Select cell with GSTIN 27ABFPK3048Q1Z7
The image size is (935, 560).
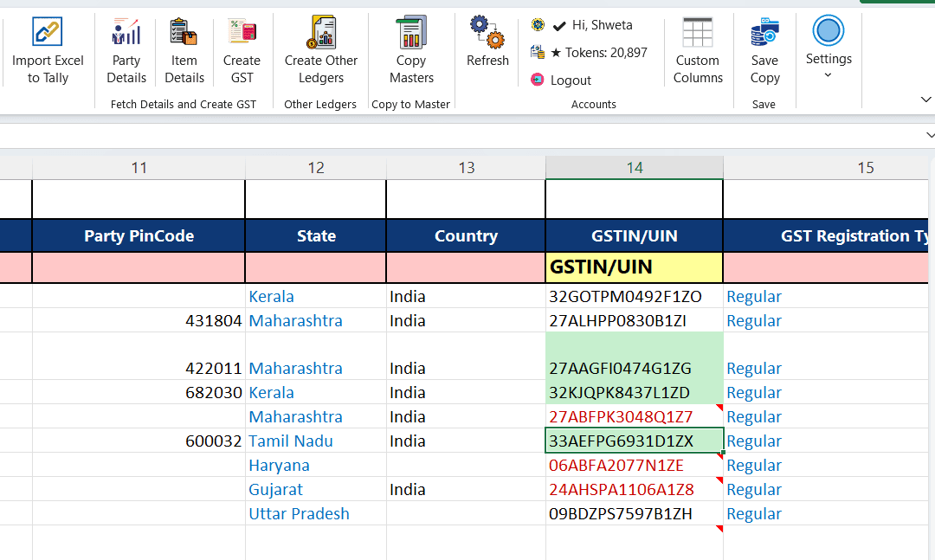[x=621, y=417]
